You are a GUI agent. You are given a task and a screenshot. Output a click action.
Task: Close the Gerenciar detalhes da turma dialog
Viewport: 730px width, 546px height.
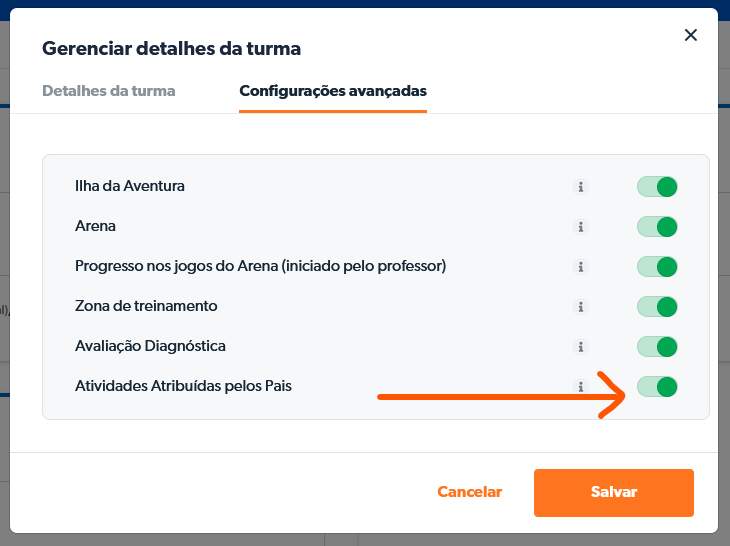(690, 35)
